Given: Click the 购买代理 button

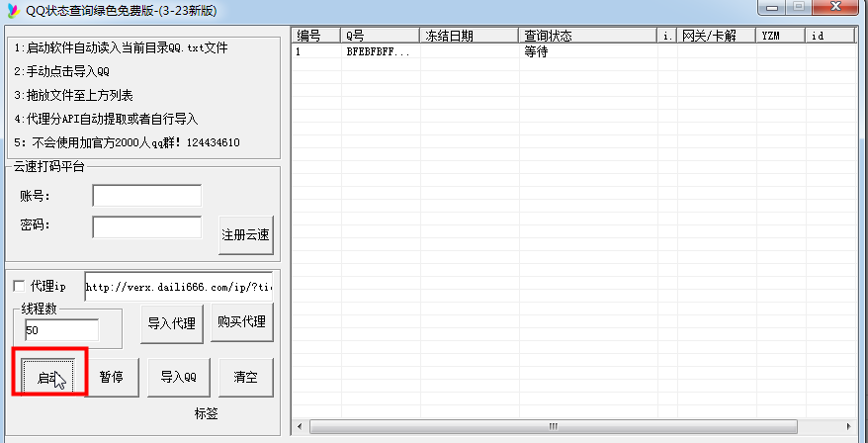Looking at the screenshot, I should click(242, 322).
